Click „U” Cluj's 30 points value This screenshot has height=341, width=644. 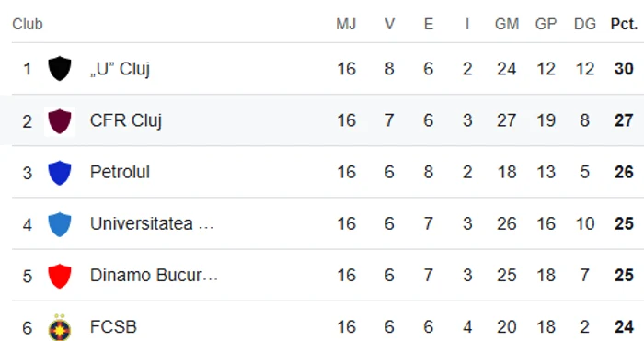point(624,69)
